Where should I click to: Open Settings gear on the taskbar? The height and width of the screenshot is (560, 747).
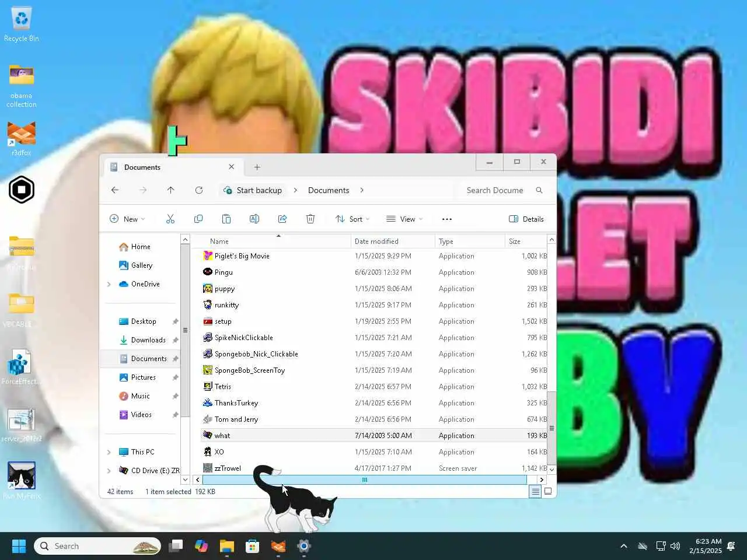pos(304,546)
